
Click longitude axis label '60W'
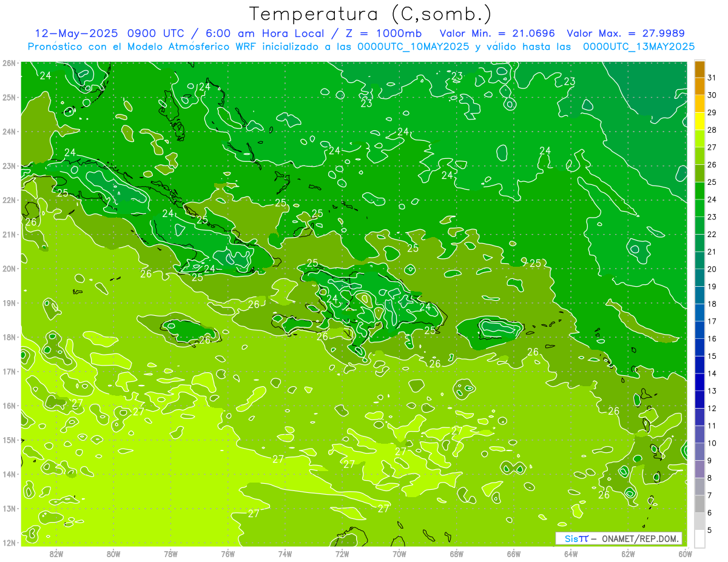coord(685,554)
